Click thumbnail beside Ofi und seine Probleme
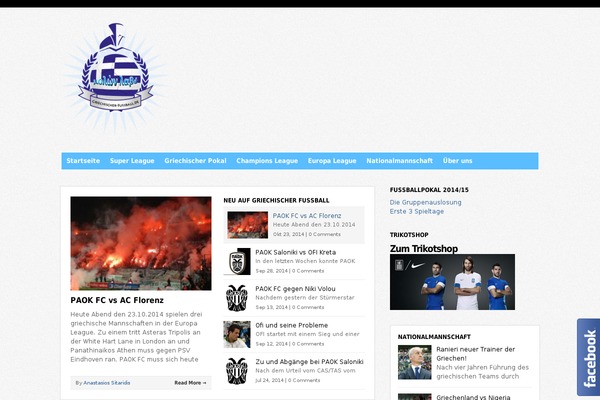Screen dimensions: 600x400 (237, 334)
